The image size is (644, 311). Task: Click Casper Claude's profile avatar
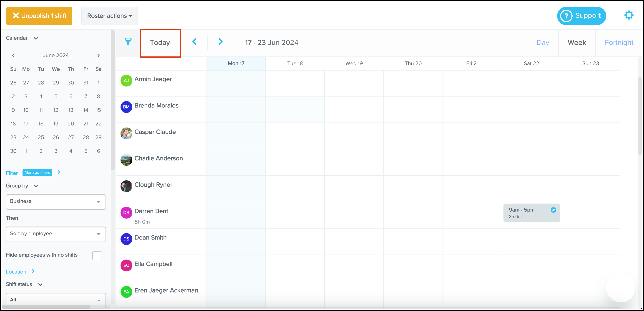[126, 133]
